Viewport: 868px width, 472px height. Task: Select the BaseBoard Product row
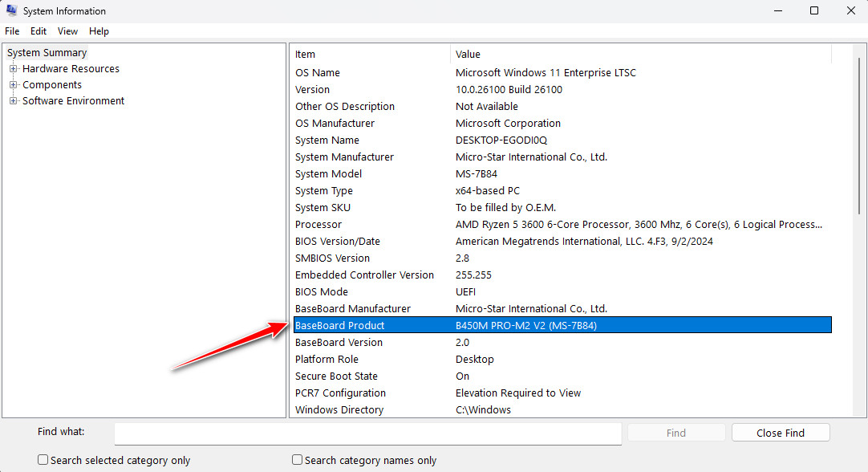pos(562,325)
